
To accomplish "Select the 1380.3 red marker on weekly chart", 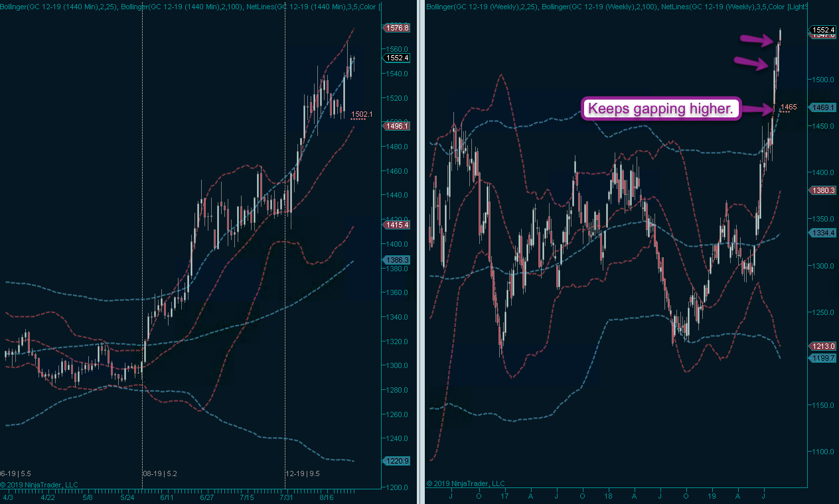I will click(x=823, y=191).
